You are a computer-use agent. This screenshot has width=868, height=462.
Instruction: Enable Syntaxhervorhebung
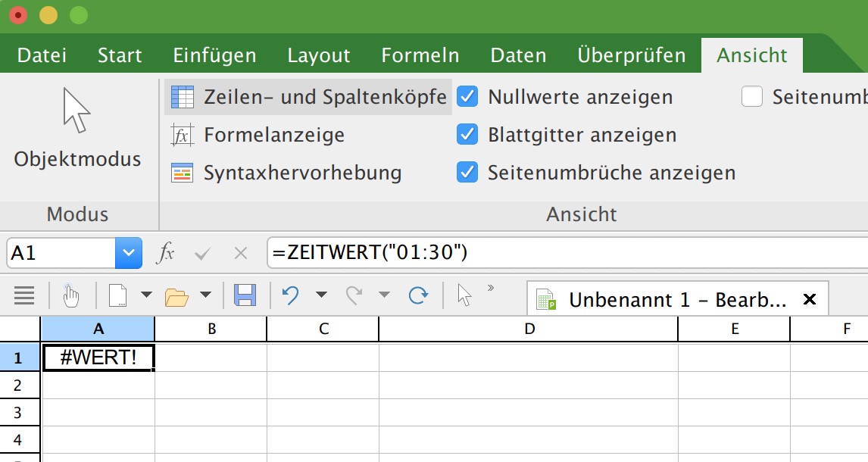click(x=286, y=173)
